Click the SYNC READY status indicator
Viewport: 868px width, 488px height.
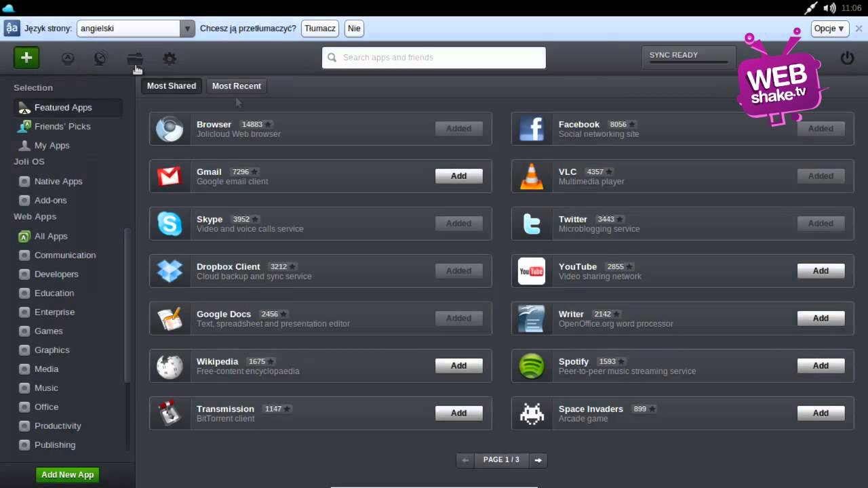(688, 57)
